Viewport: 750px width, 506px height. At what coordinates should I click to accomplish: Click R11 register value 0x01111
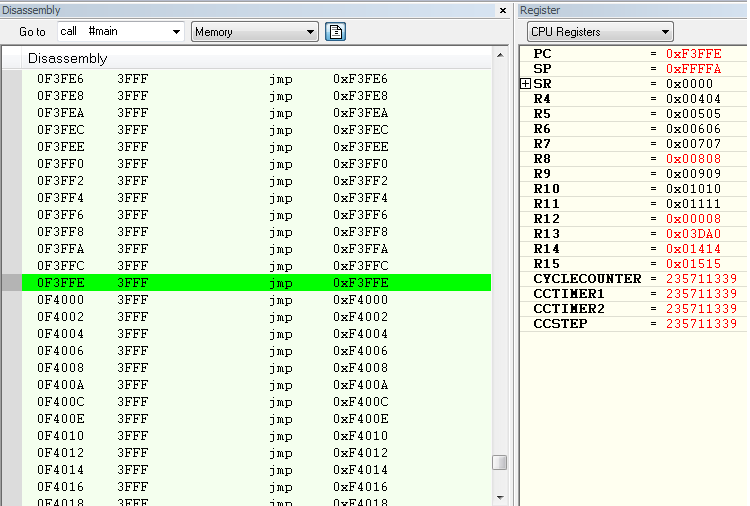[694, 204]
